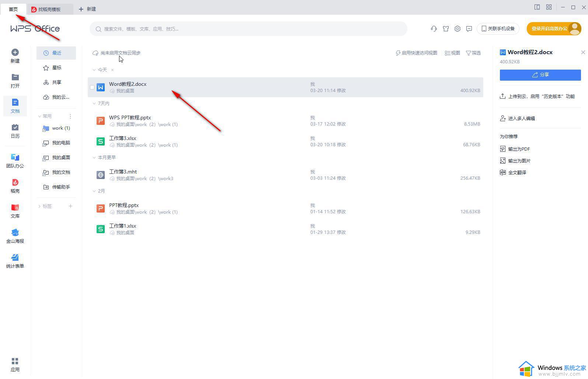Switch to the 找稻壳模板 tab

(x=49, y=9)
